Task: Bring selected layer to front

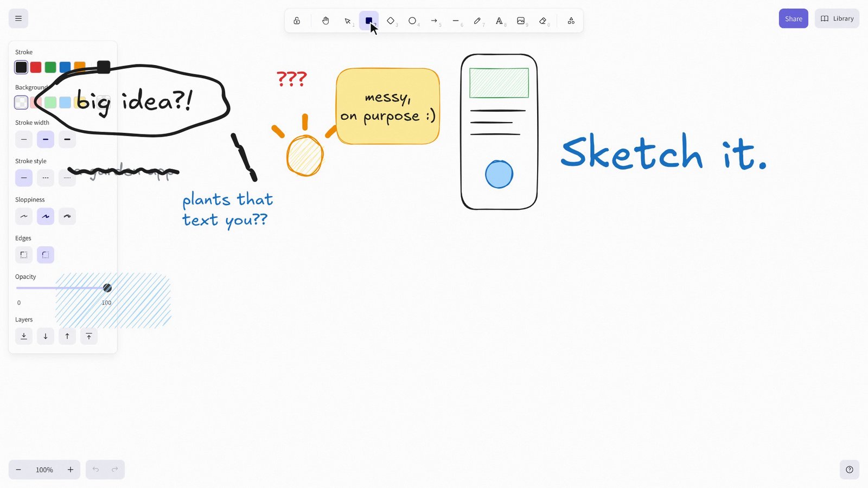Action: [x=89, y=336]
